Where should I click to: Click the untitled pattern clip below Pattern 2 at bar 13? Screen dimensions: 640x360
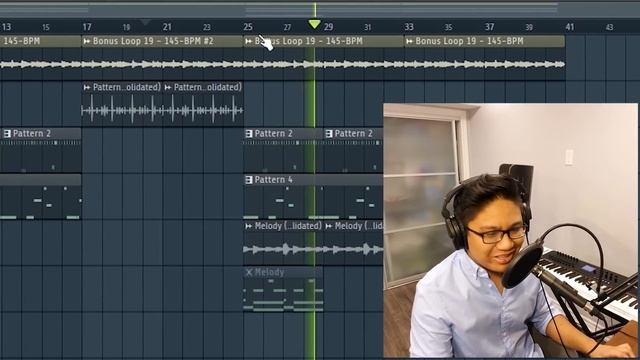pos(40,197)
